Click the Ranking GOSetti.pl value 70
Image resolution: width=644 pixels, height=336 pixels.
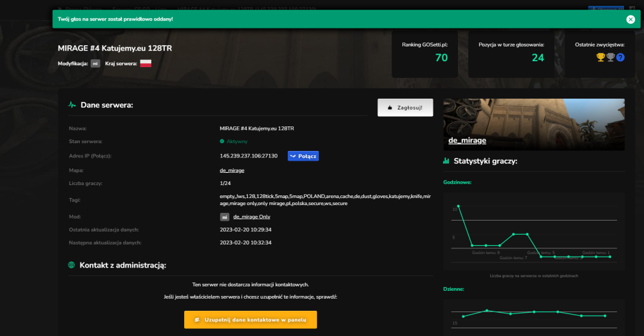442,57
